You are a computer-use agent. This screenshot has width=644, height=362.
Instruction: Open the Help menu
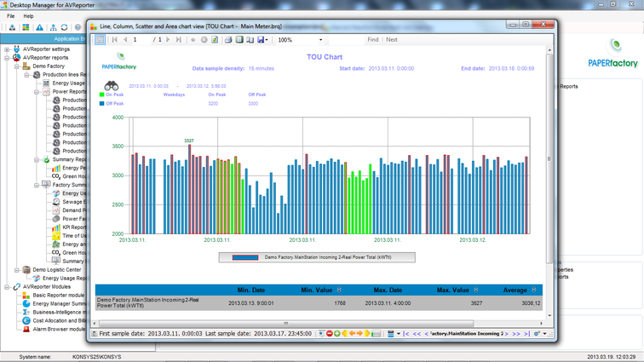[x=28, y=16]
